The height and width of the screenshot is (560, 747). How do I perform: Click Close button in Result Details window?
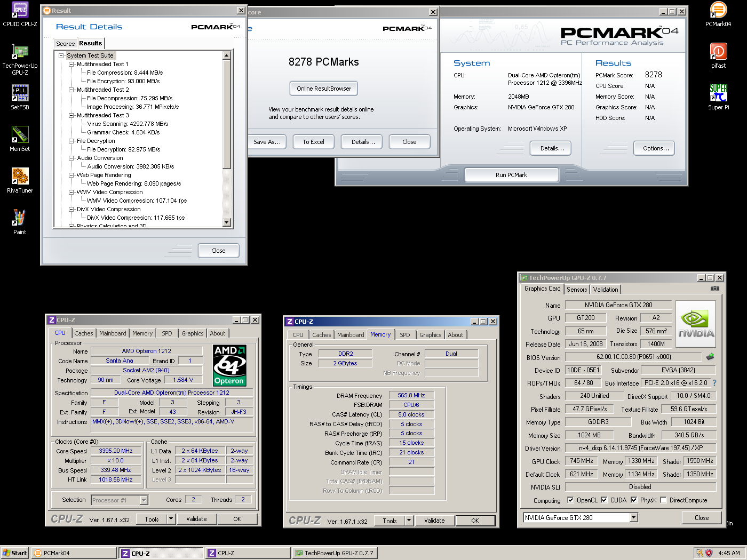pyautogui.click(x=218, y=251)
